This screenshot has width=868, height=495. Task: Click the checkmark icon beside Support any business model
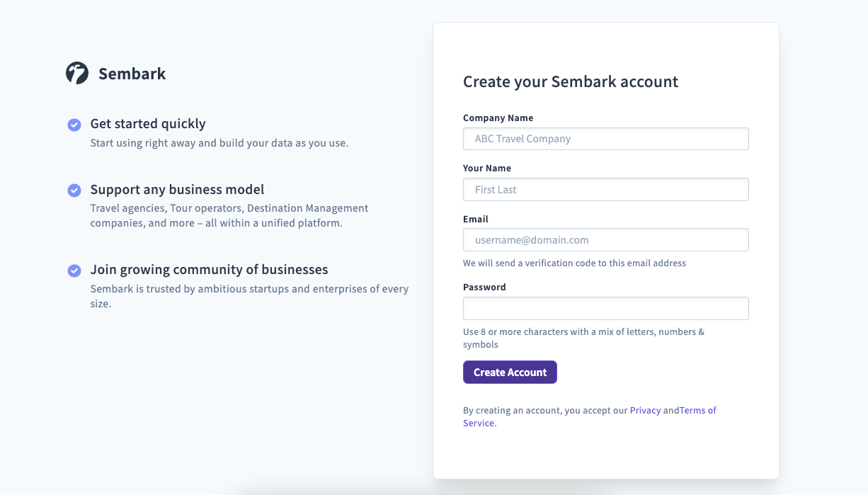click(x=74, y=190)
